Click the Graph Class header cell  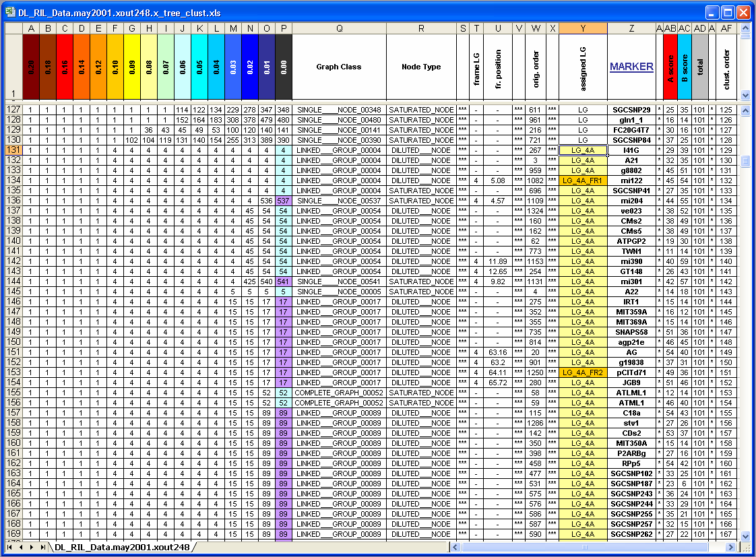[339, 67]
